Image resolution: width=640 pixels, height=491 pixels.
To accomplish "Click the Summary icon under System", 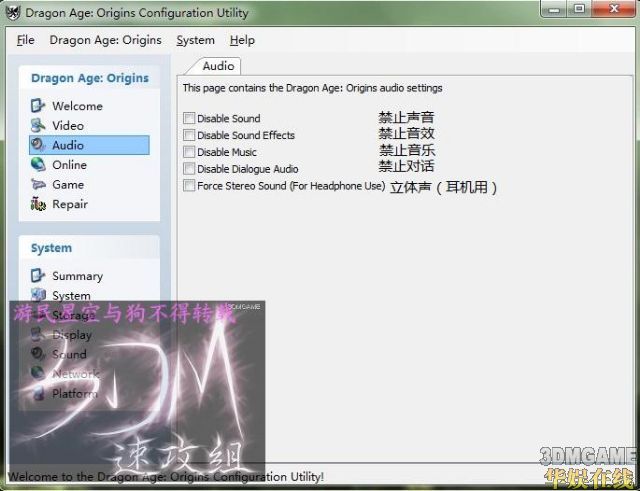I will pyautogui.click(x=38, y=276).
